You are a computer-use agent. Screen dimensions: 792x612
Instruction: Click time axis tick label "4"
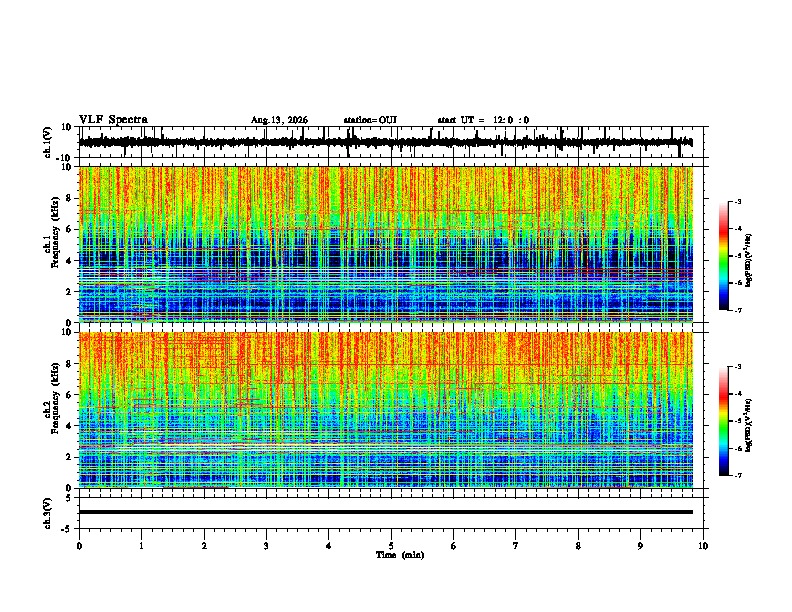point(329,546)
